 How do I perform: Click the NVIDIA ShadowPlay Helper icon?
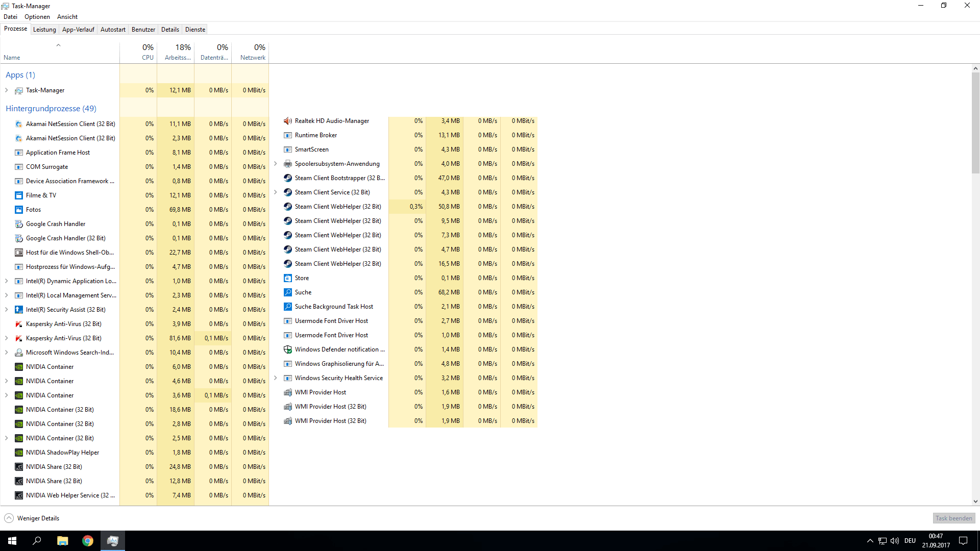click(19, 453)
